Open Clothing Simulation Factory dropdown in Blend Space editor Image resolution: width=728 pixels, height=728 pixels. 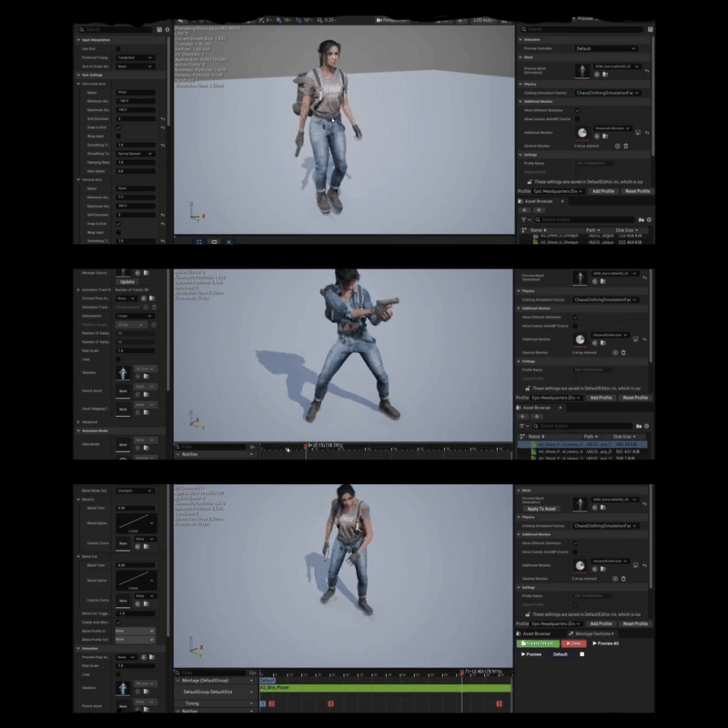tap(608, 93)
